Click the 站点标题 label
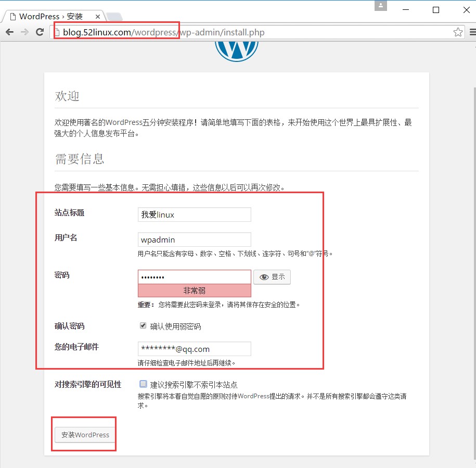The height and width of the screenshot is (468, 476). [x=69, y=212]
